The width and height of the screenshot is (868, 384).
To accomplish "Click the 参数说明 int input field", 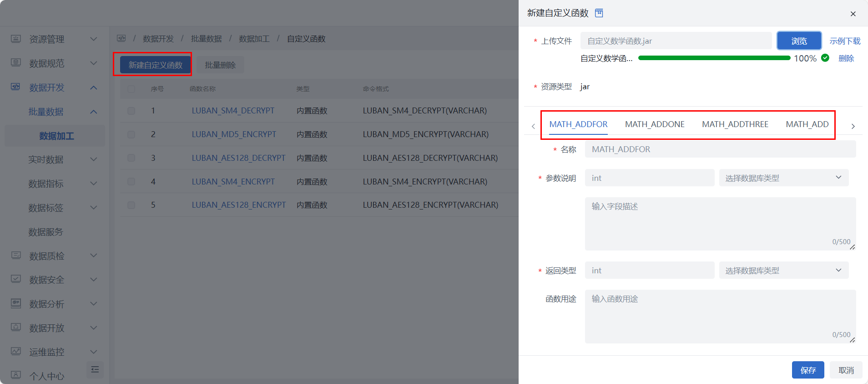I will 650,178.
